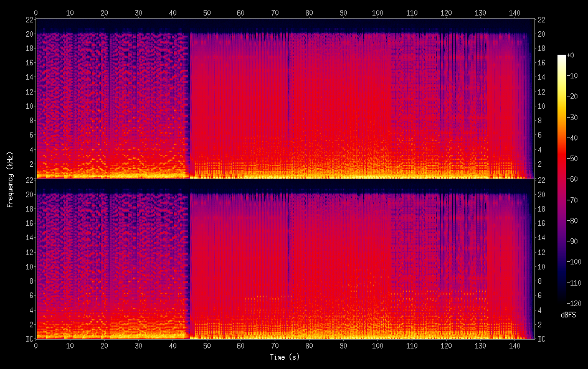588x369 pixels.
Task: Select the 70 tick on the bottom time axis
Action: [275, 345]
